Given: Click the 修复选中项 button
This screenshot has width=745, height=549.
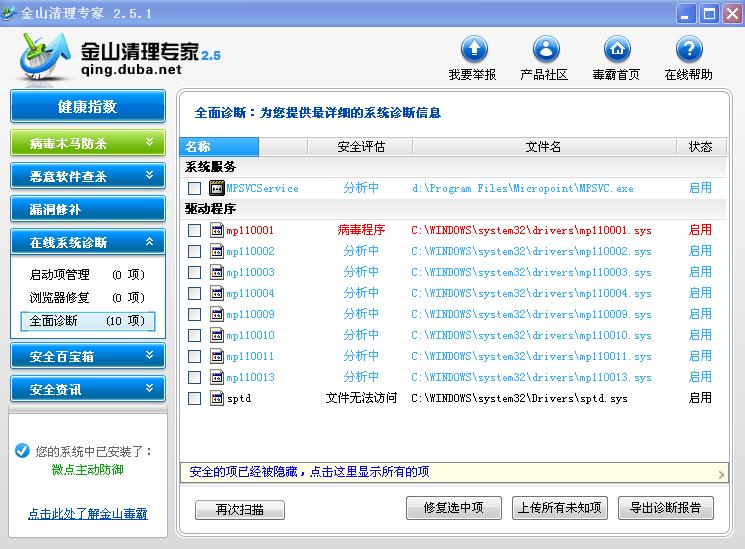Looking at the screenshot, I should (x=454, y=508).
